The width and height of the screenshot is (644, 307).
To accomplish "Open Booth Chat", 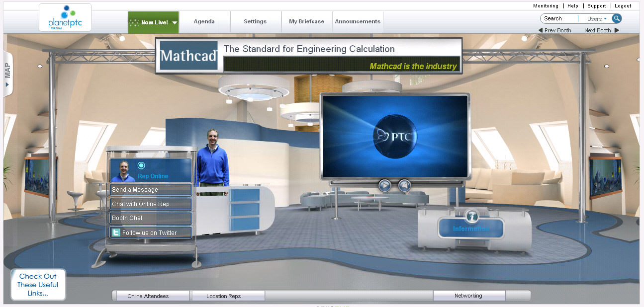I will 151,218.
